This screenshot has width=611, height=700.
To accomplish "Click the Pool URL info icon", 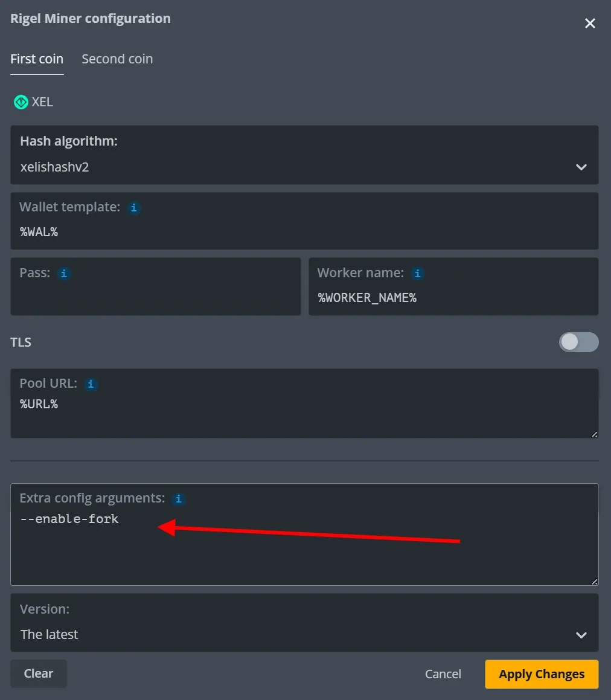I will (91, 384).
